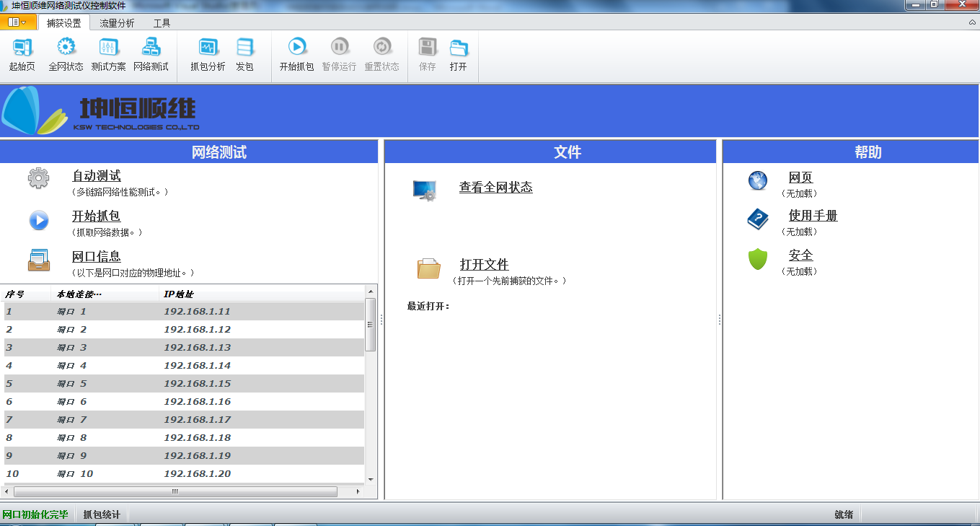The width and height of the screenshot is (980, 526).
Task: Click the monitor icon beside 查看全网状态
Action: pos(425,190)
